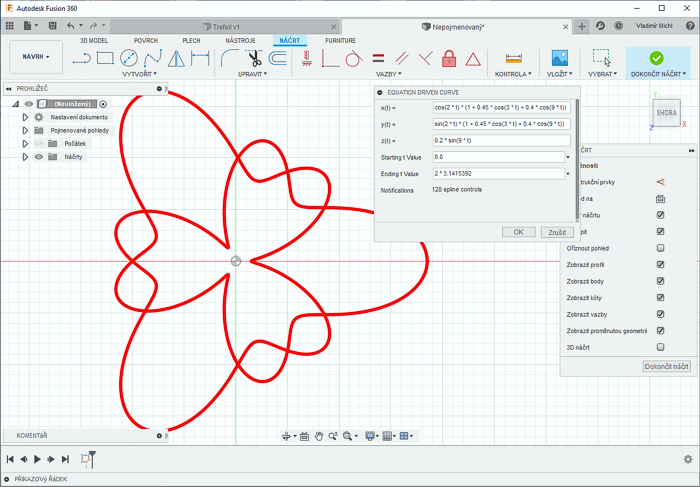Viewport: 700px width, 487px height.
Task: Click the green Dokončit náčrt checkmark
Action: coord(656,59)
